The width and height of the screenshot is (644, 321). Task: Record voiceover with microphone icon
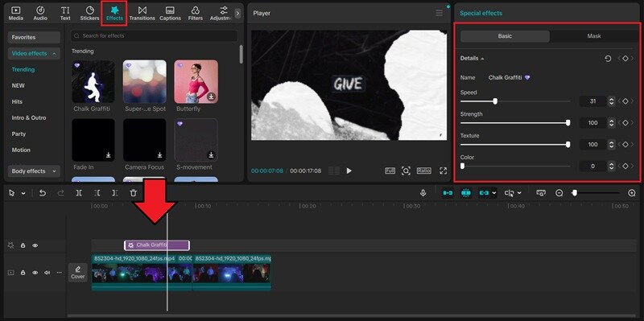click(423, 193)
